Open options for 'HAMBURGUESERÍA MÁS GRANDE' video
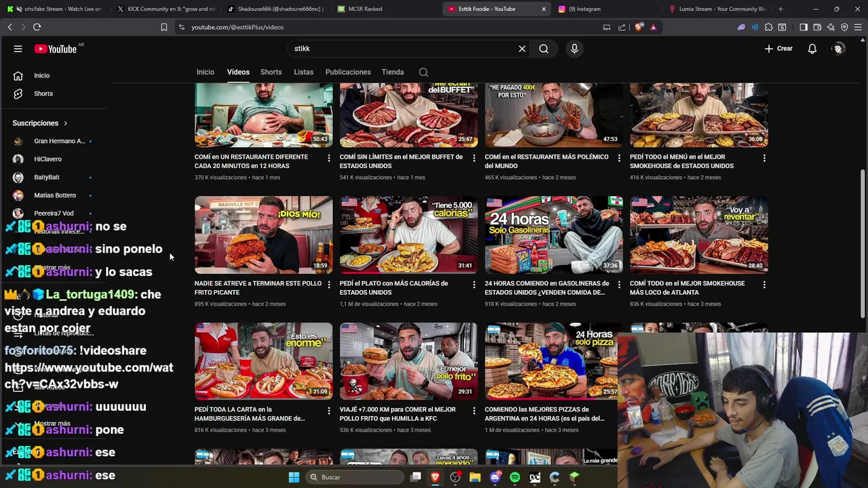 (329, 411)
